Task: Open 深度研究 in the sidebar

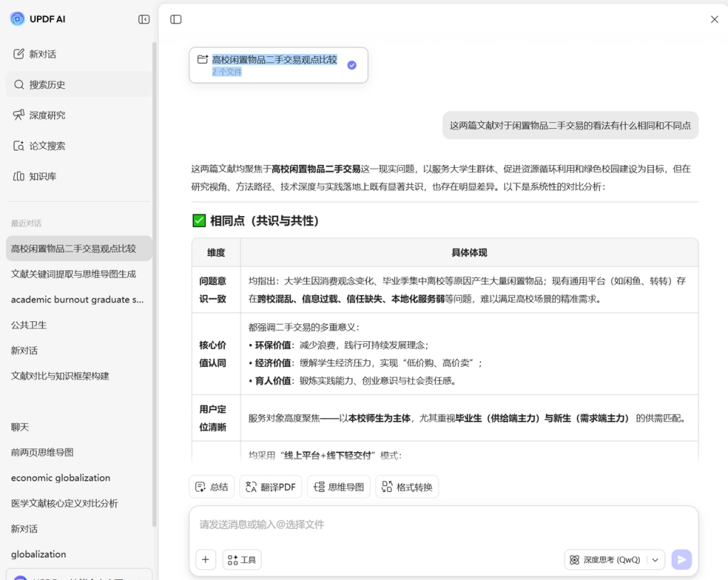Action: [x=79, y=115]
